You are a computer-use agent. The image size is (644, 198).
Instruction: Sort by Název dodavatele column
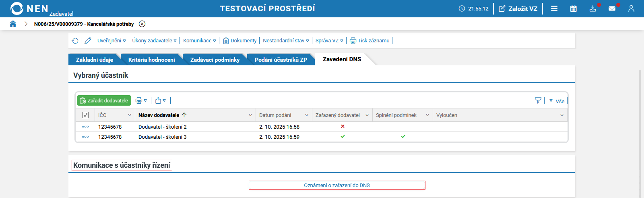(162, 115)
